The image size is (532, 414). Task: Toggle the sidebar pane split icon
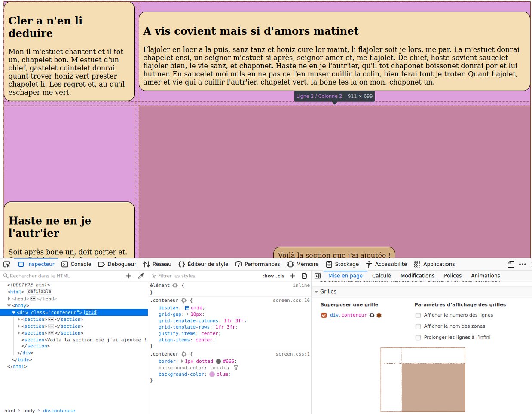(x=318, y=276)
